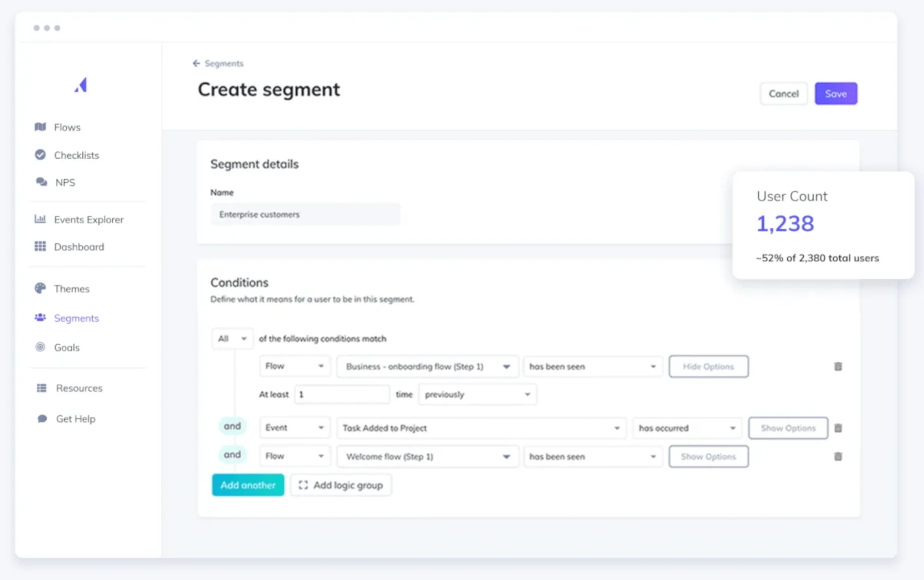Select Segments in the sidebar
Viewport: 924px width, 580px height.
pyautogui.click(x=76, y=318)
